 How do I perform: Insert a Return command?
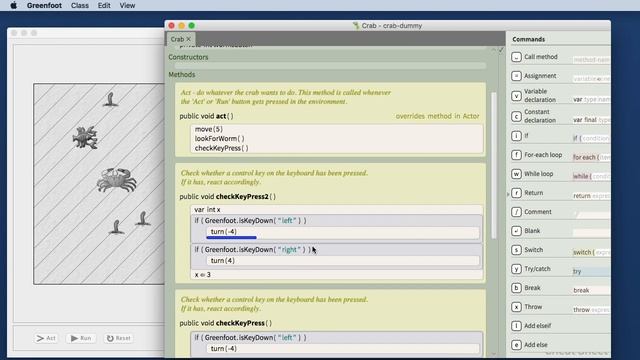tap(533, 193)
